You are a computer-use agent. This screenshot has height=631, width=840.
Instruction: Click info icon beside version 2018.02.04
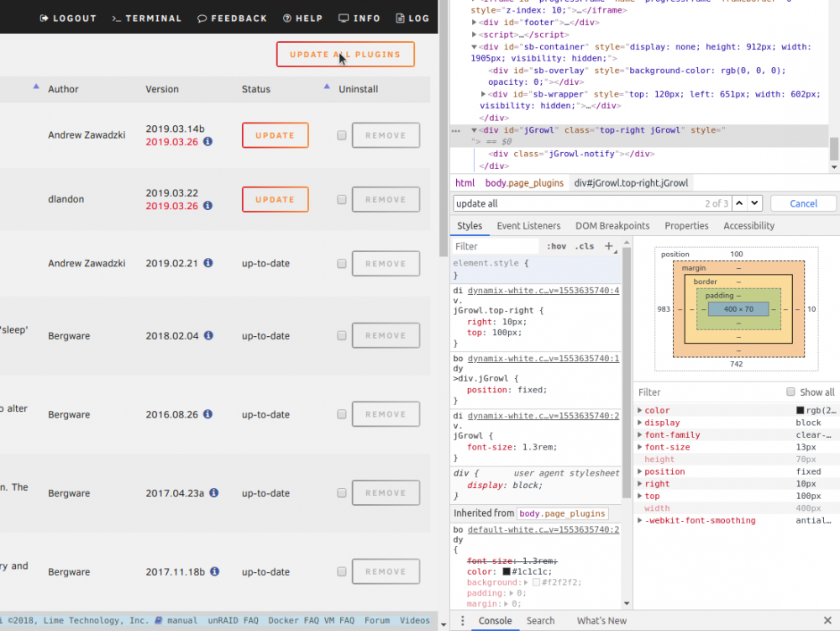[x=208, y=335]
